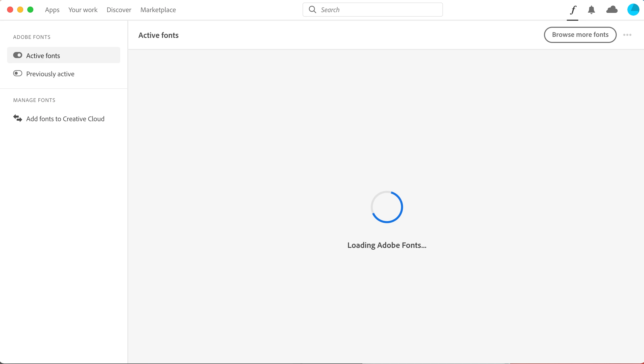Image resolution: width=644 pixels, height=364 pixels.
Task: Open the Discover tab
Action: click(119, 10)
